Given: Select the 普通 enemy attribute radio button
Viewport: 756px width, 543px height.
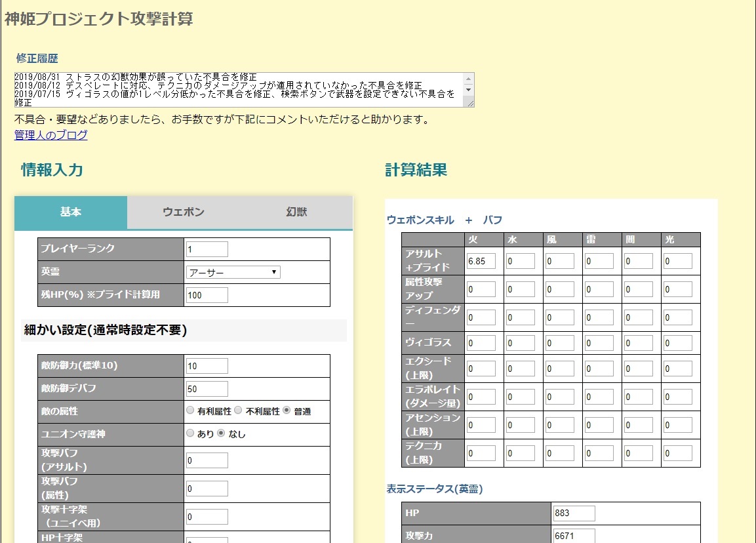Looking at the screenshot, I should tap(287, 411).
